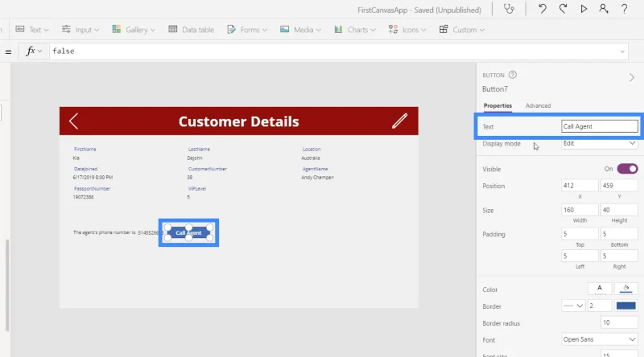Open the Border style dropdown

[573, 306]
